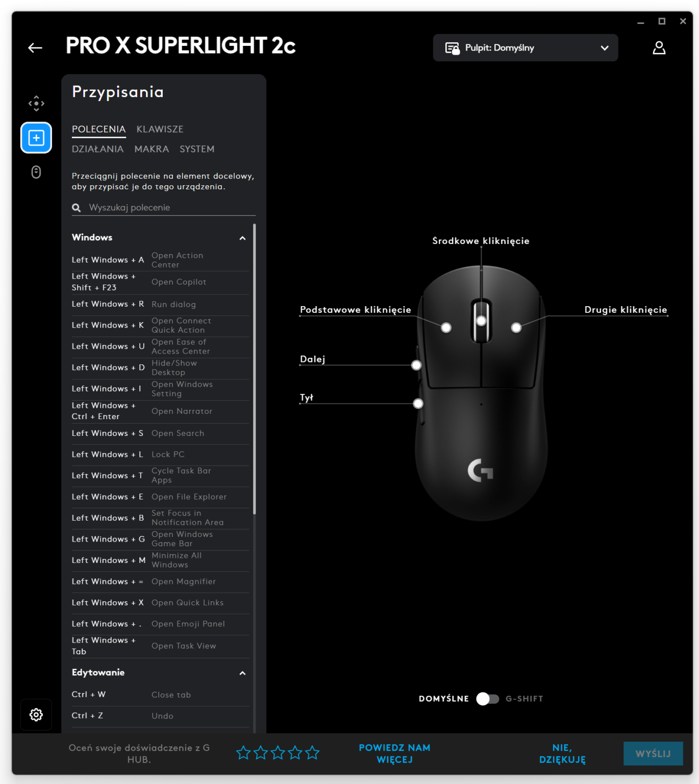Switch to the KLAWISZE tab
The image size is (699, 784).
pos(160,129)
